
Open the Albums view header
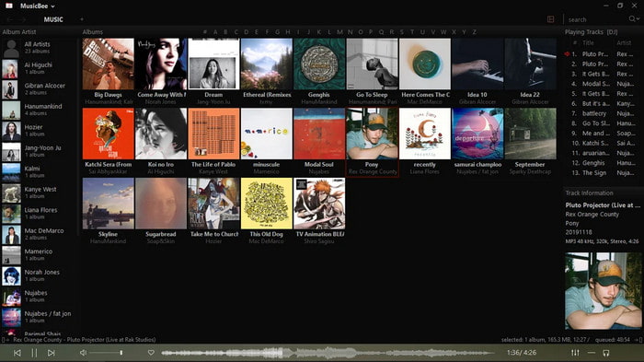point(93,31)
